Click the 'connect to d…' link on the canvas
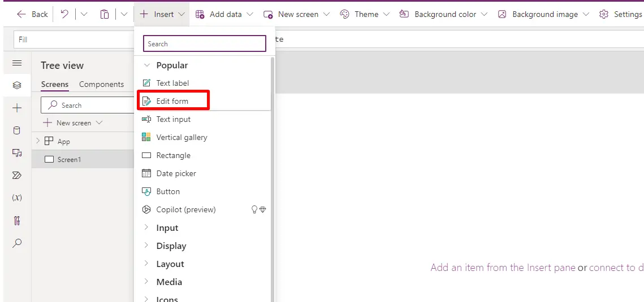Image resolution: width=644 pixels, height=302 pixels. coord(616,268)
